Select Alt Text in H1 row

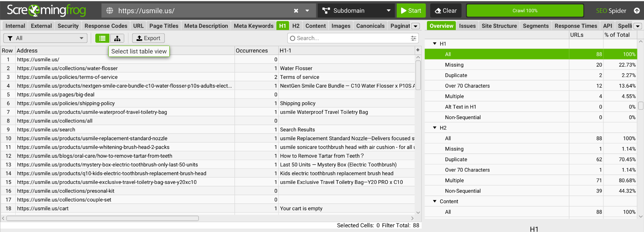click(531, 107)
